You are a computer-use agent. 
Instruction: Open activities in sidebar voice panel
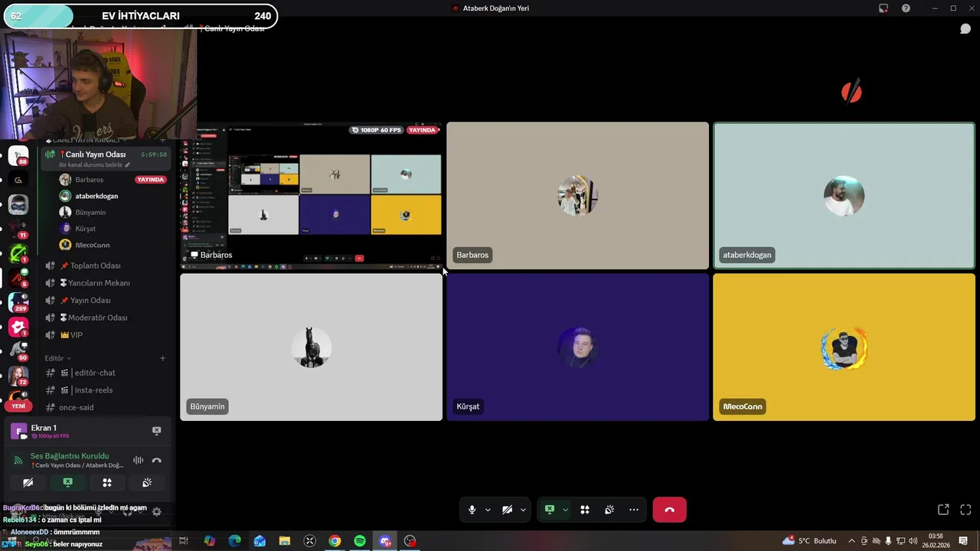[x=107, y=483]
